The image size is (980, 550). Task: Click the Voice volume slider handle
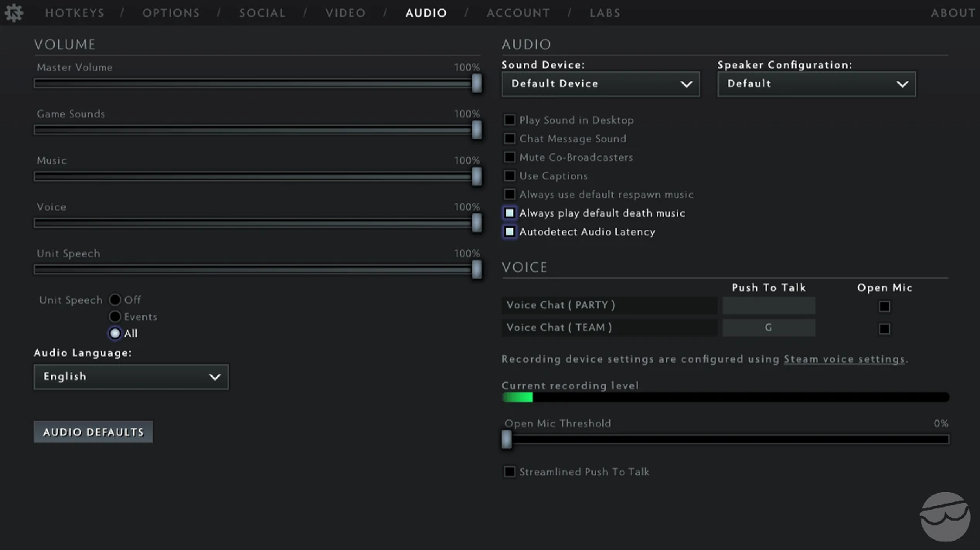477,222
